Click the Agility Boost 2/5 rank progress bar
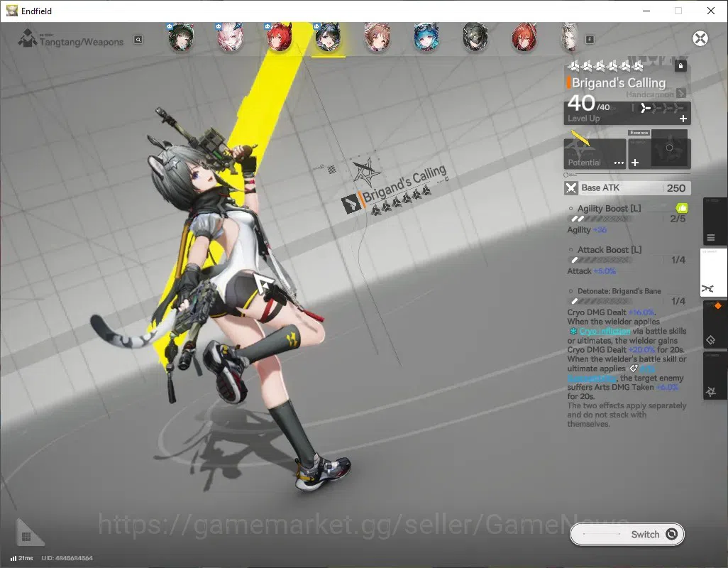Image resolution: width=728 pixels, height=568 pixels. point(600,219)
